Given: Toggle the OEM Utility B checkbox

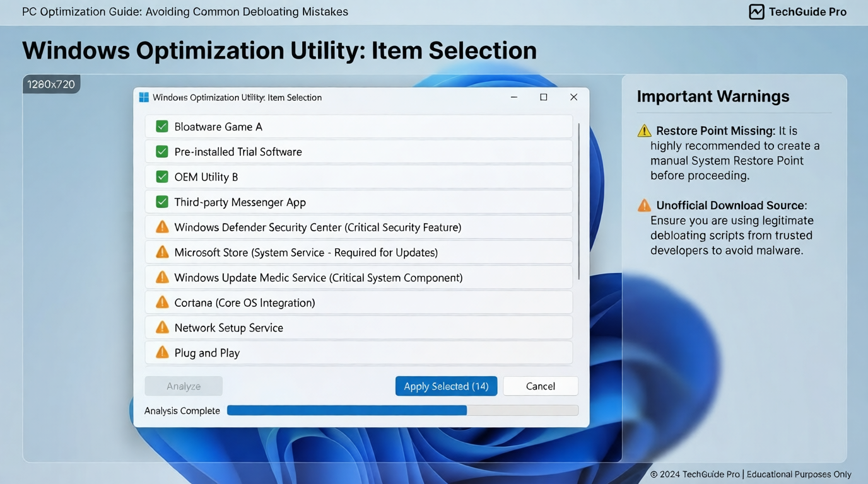Looking at the screenshot, I should (162, 177).
